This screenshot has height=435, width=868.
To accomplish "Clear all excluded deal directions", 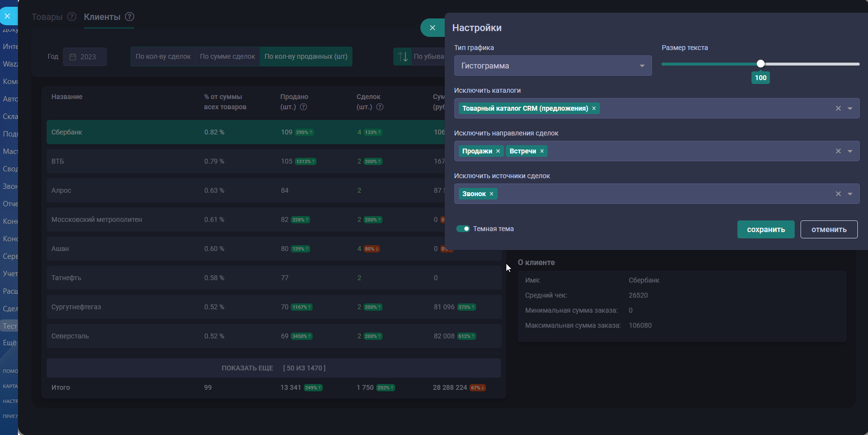I will click(x=838, y=151).
